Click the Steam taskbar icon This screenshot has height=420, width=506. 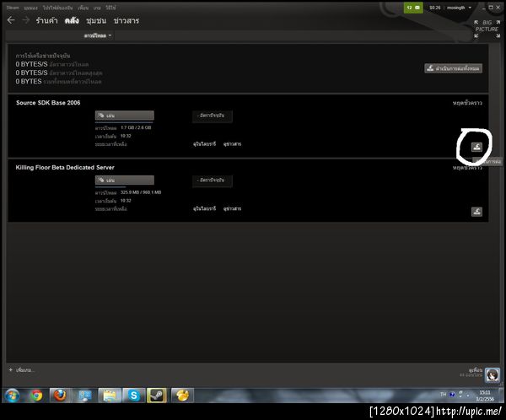pos(157,396)
